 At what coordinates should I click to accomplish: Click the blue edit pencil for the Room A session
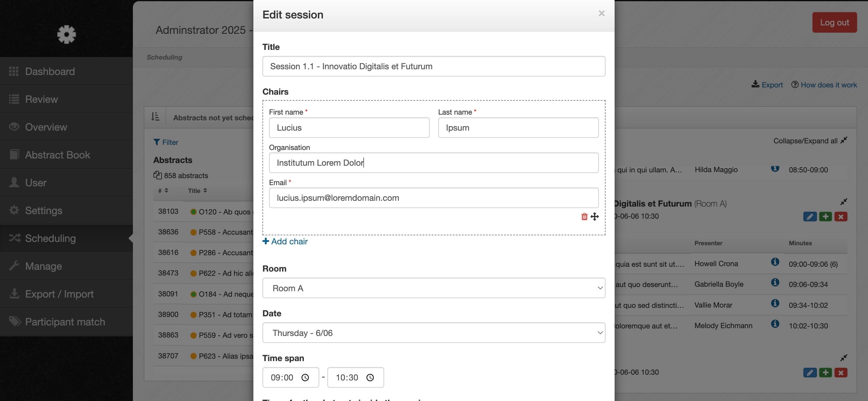(x=810, y=217)
